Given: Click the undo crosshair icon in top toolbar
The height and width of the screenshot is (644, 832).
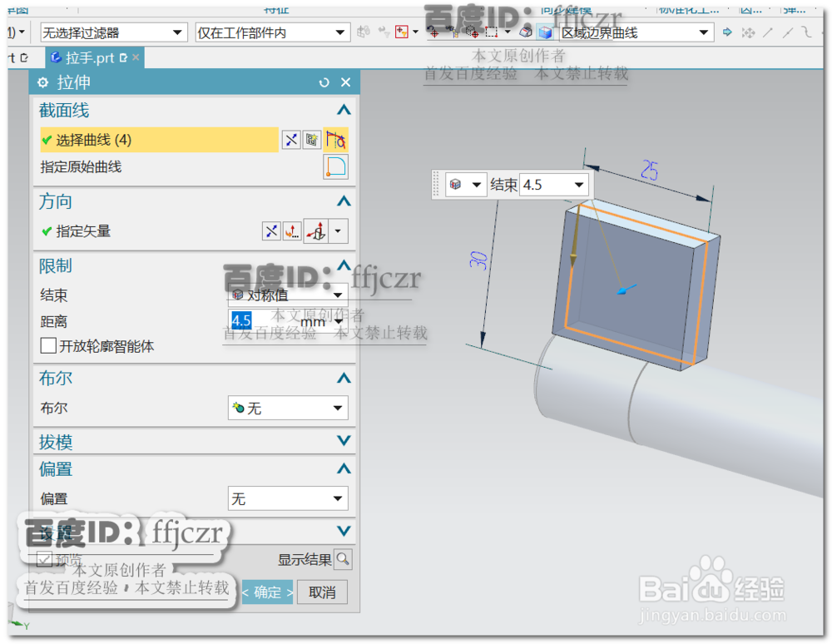Looking at the screenshot, I should [434, 32].
